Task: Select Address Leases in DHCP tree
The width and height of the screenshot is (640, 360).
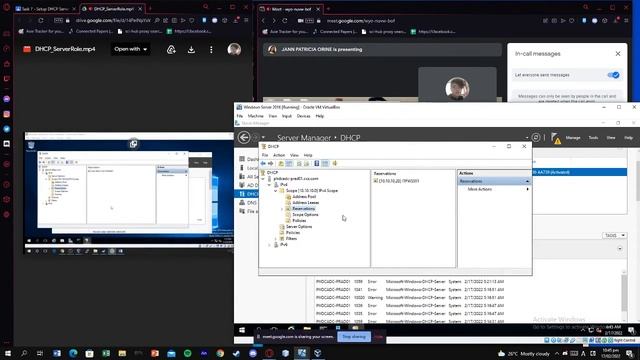Action: pos(305,202)
